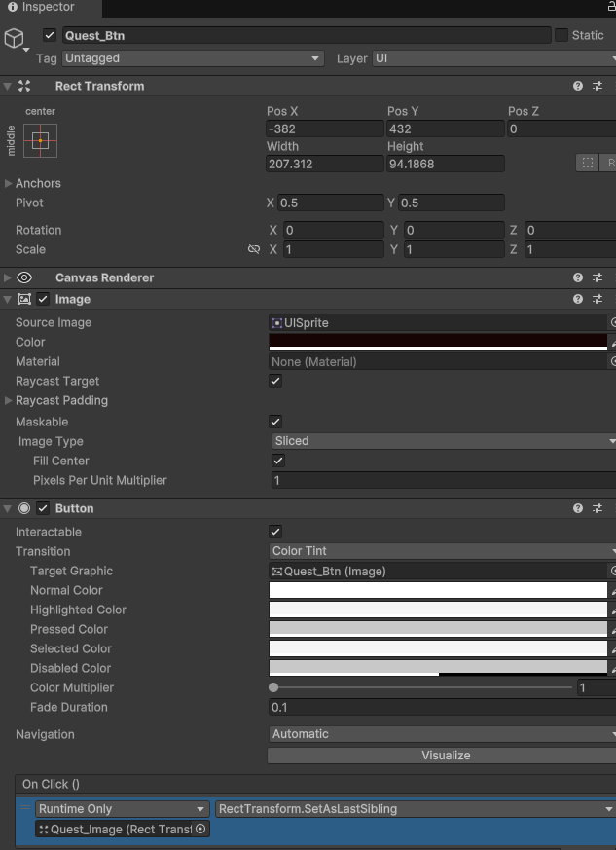This screenshot has width=616, height=850.
Task: Click the Height field showing 94.1868
Action: click(446, 164)
